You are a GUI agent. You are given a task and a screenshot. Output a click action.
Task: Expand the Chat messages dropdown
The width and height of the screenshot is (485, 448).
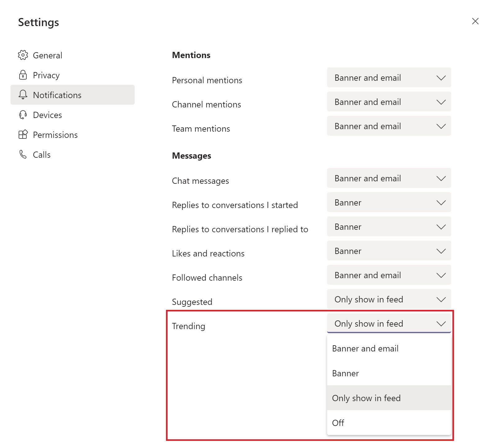389,178
